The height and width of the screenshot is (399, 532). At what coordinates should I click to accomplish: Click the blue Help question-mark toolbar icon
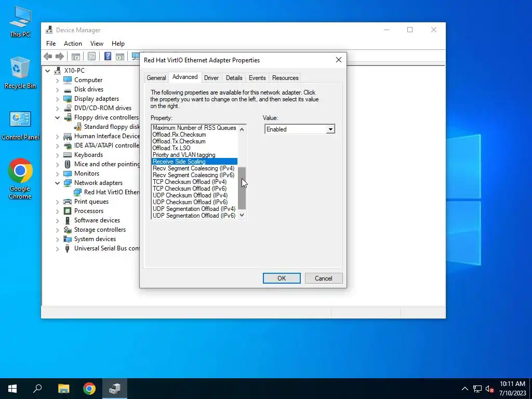click(108, 56)
